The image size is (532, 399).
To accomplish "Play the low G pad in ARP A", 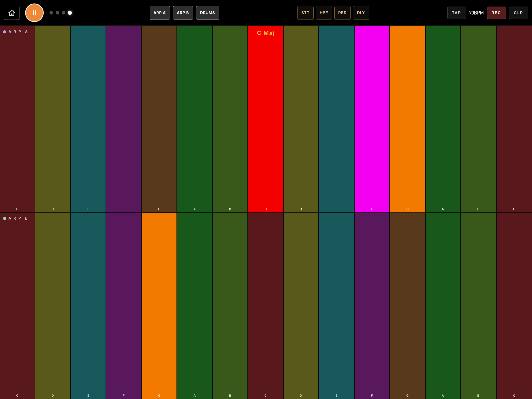I will 159,119.
